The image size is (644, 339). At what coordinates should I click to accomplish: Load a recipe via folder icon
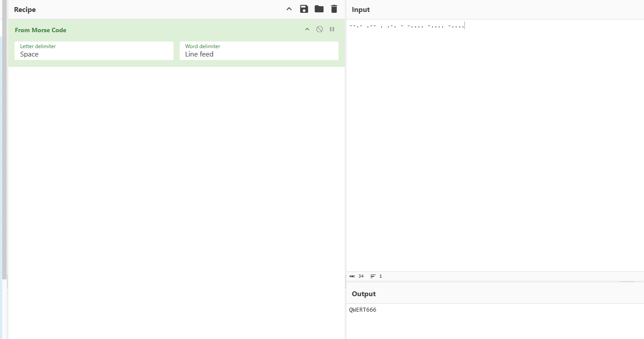(319, 9)
